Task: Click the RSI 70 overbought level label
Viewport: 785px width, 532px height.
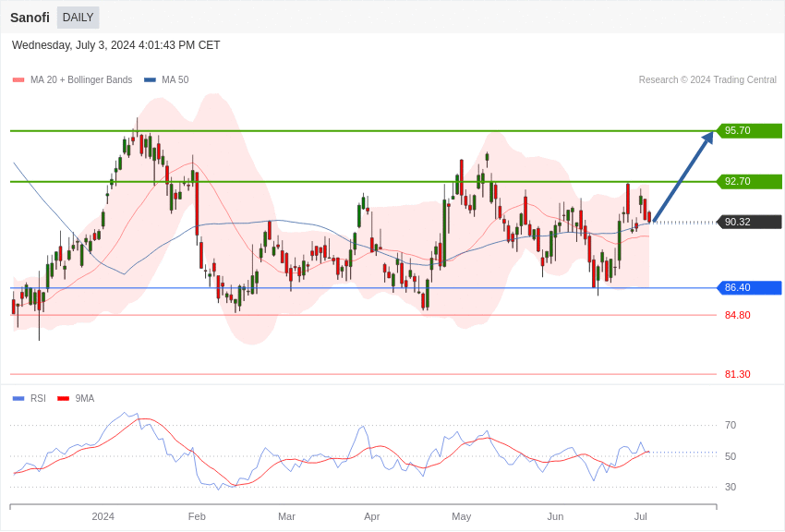Action: pos(731,426)
